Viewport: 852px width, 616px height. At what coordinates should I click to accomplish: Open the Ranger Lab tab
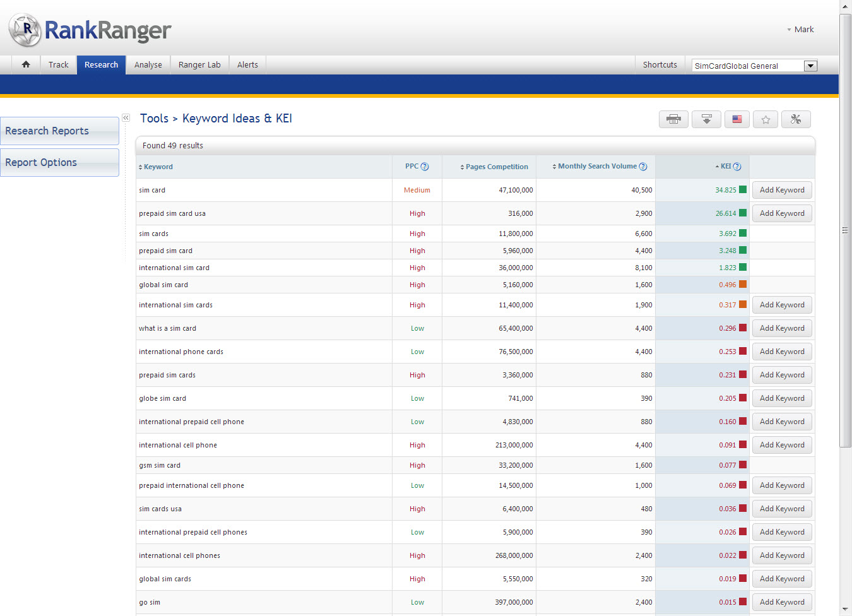tap(199, 65)
